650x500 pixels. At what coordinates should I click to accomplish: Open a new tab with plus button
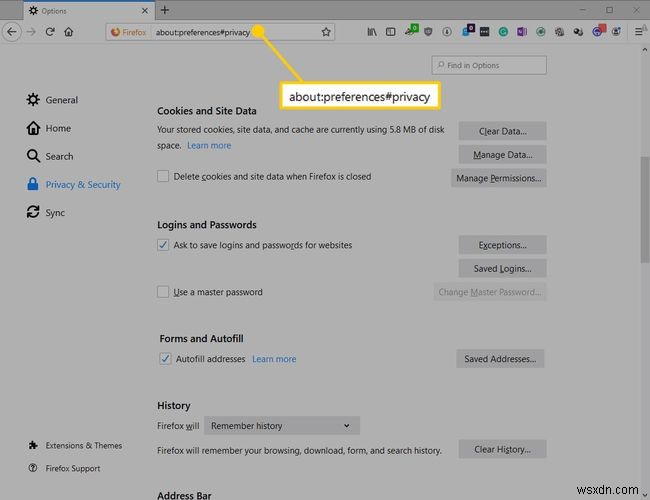coord(165,10)
